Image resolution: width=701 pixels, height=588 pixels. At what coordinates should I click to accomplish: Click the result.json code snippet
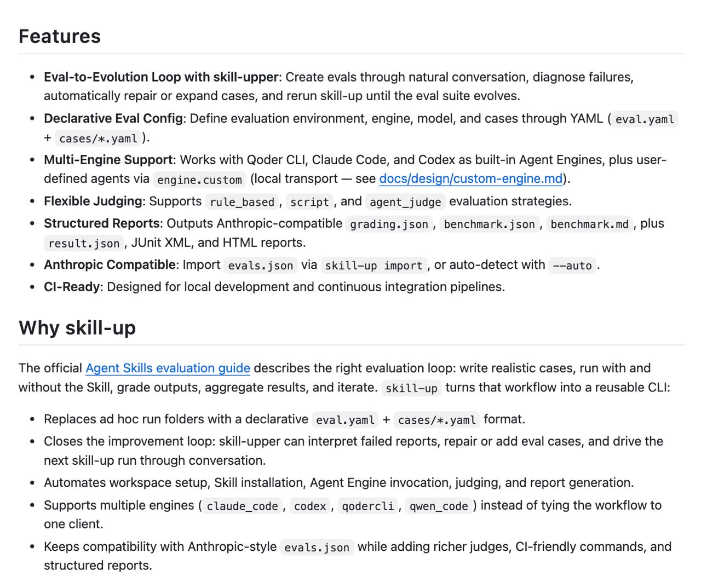point(84,243)
